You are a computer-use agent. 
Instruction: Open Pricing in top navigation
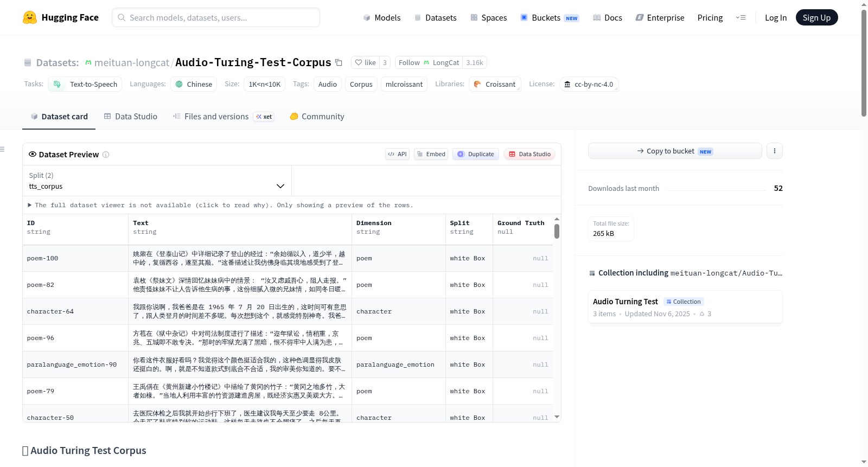[x=710, y=17]
